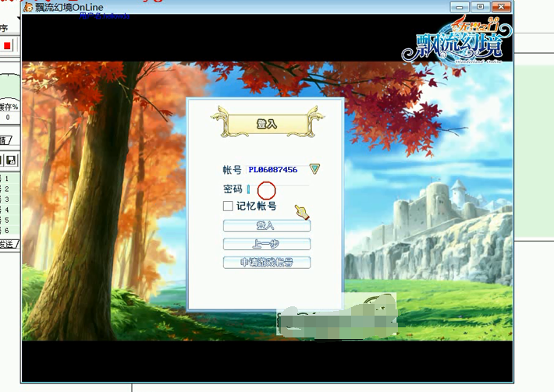Click the red stop recording button
This screenshot has width=554, height=392.
pyautogui.click(x=8, y=46)
